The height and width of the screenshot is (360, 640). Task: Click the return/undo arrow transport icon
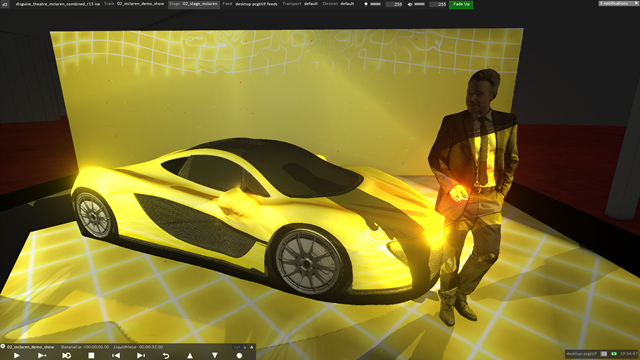coord(166,356)
